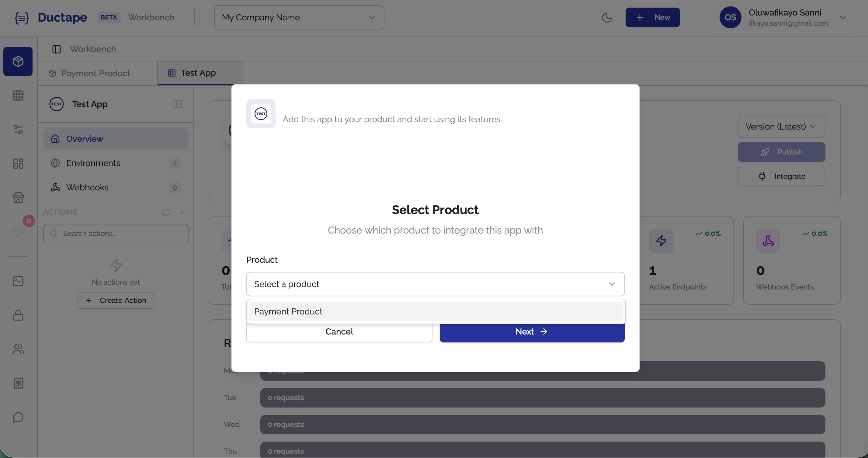
Task: Open the chat support icon at sidebar bottom
Action: [x=18, y=418]
